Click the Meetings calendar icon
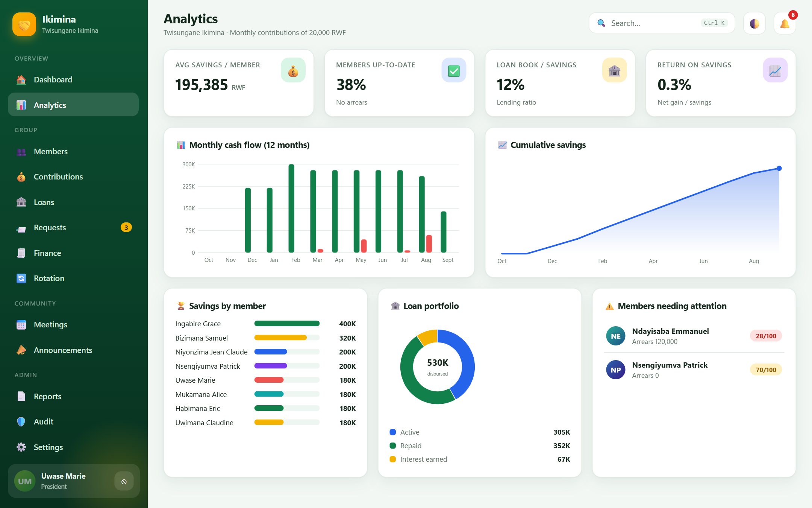The image size is (812, 508). tap(21, 325)
